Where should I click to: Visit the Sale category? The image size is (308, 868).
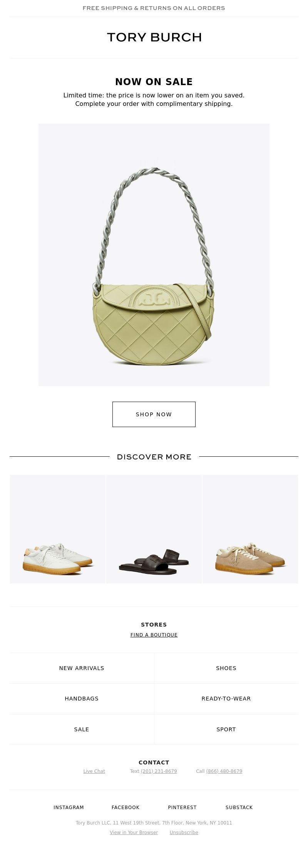pos(82,729)
